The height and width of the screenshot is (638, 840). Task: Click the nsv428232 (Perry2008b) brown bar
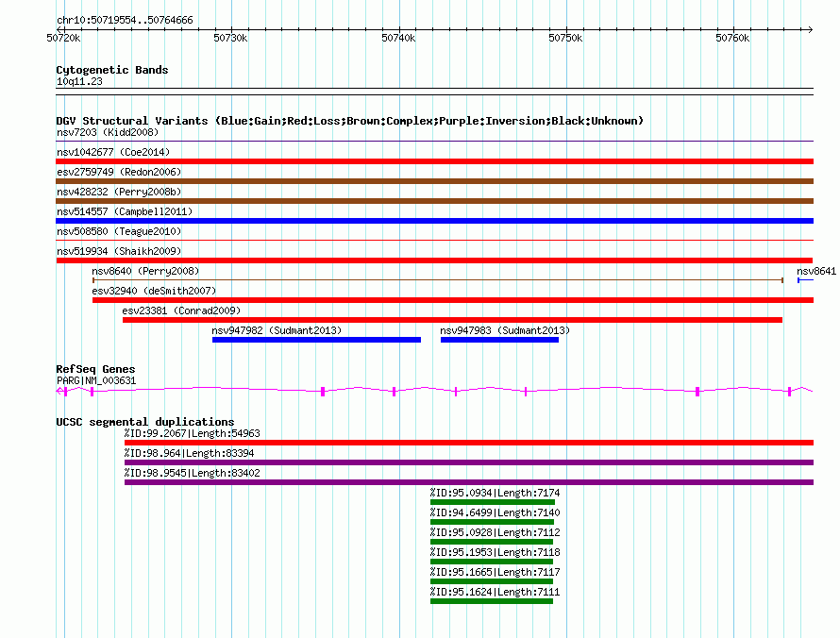click(434, 201)
